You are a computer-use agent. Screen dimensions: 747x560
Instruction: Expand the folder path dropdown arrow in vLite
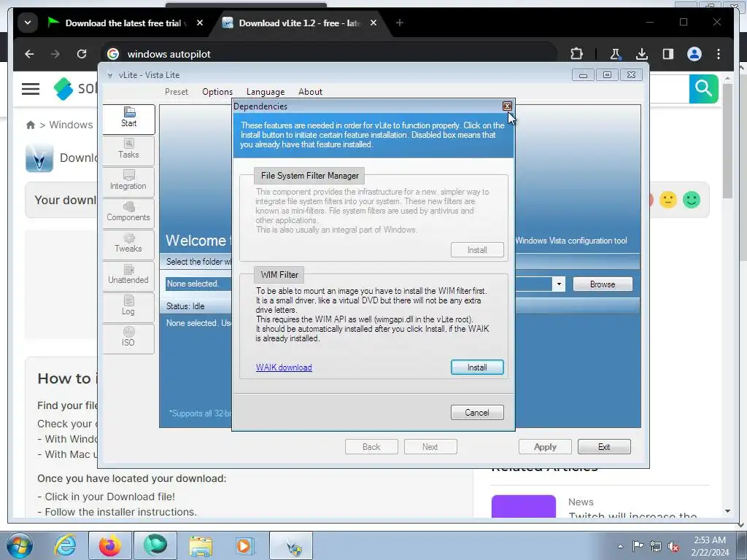558,284
